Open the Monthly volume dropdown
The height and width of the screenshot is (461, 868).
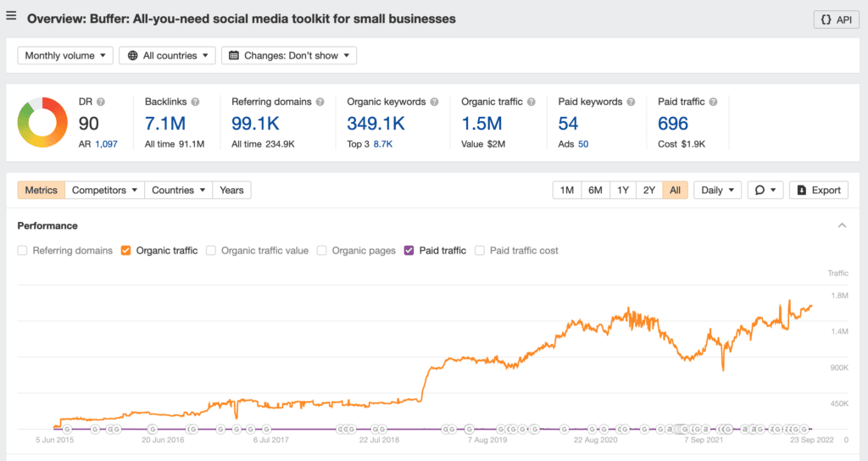coord(65,55)
